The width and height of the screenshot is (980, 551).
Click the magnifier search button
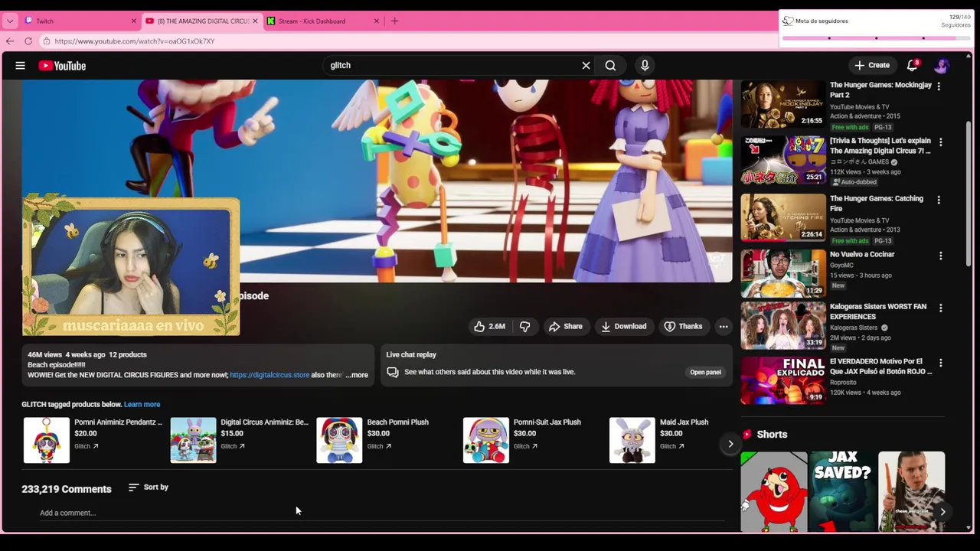tap(610, 66)
